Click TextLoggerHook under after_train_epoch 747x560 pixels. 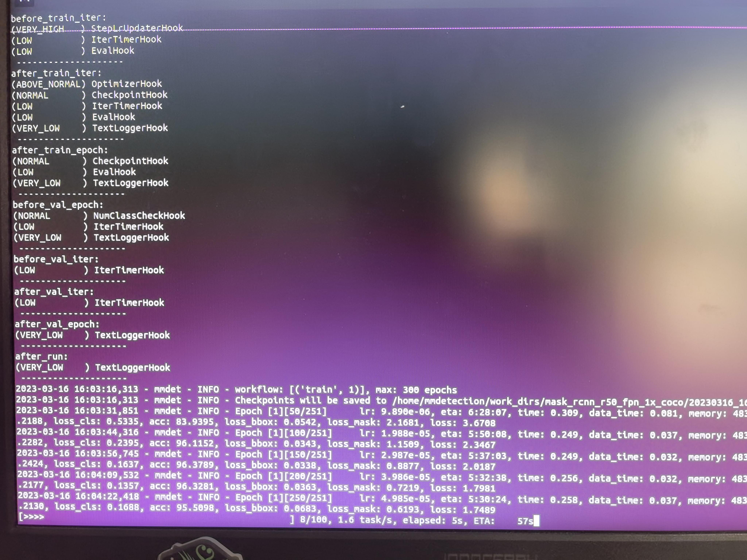click(131, 183)
